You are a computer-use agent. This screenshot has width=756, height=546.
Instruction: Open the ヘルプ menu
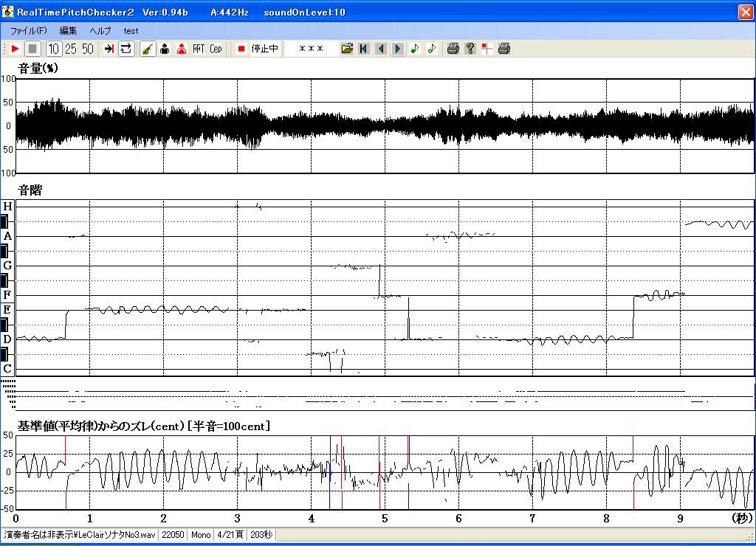click(x=100, y=31)
